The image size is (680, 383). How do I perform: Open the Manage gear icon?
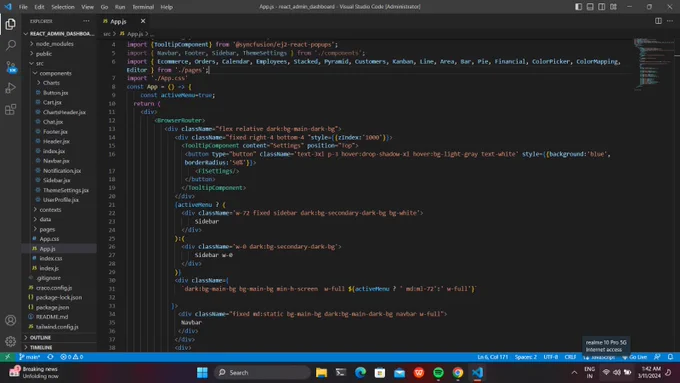pos(10,341)
